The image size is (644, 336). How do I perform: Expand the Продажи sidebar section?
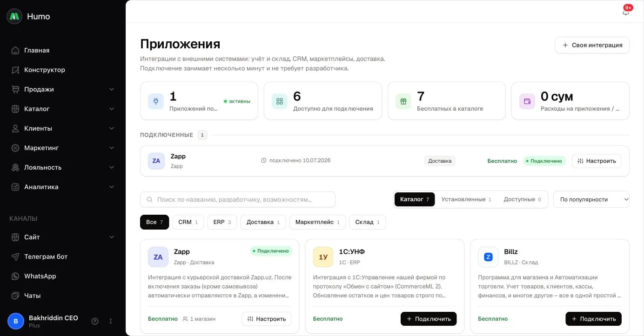tap(63, 89)
